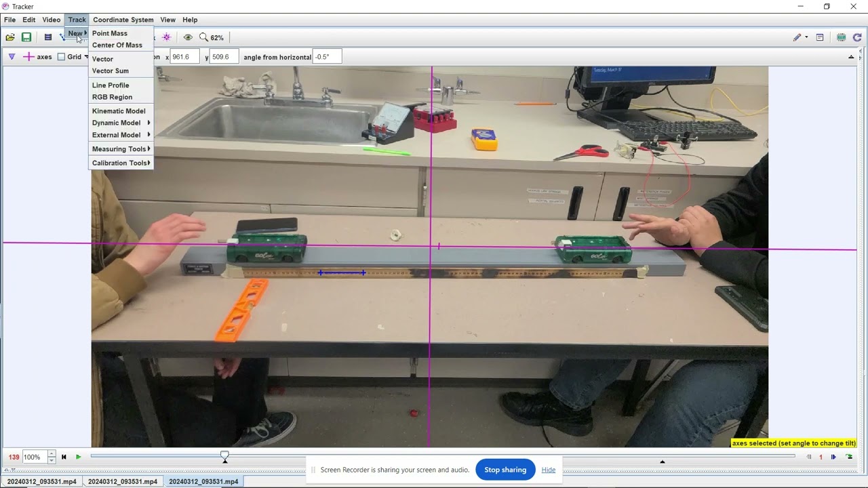The height and width of the screenshot is (488, 868).
Task: Click the red step size number 1
Action: point(821,457)
